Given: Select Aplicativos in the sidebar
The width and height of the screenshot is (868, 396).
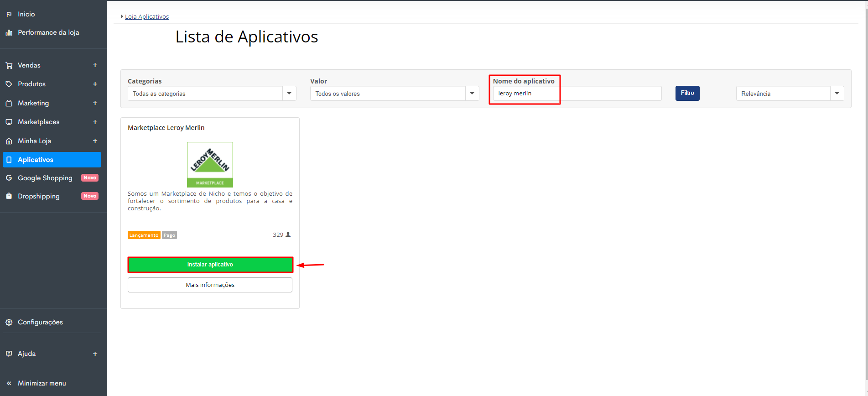Looking at the screenshot, I should [x=52, y=160].
